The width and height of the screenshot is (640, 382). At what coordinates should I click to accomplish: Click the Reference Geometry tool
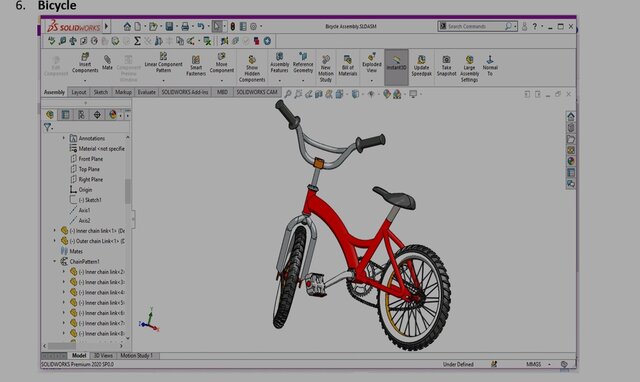[303, 62]
